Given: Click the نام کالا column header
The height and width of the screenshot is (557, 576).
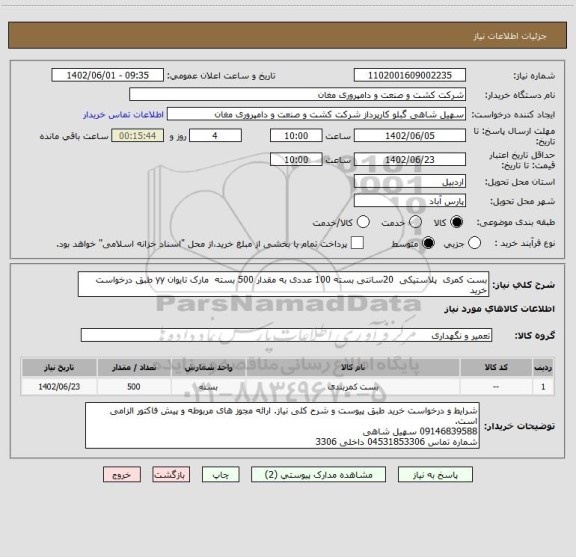Looking at the screenshot, I should point(353,368).
